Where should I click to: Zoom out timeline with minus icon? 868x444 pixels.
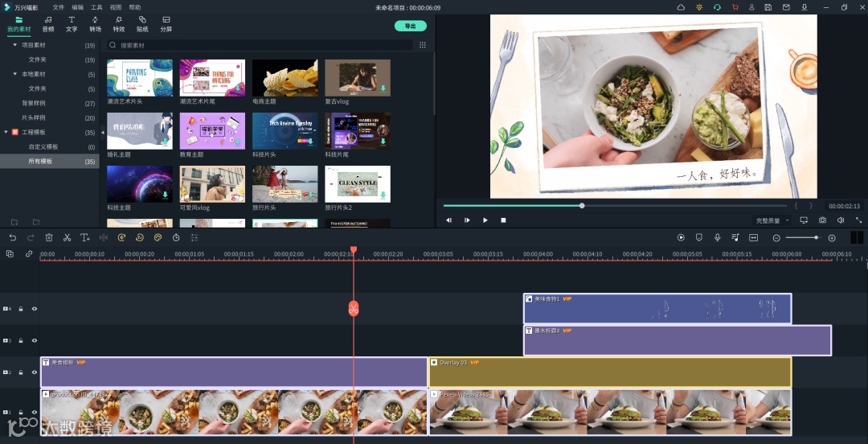[x=776, y=238]
